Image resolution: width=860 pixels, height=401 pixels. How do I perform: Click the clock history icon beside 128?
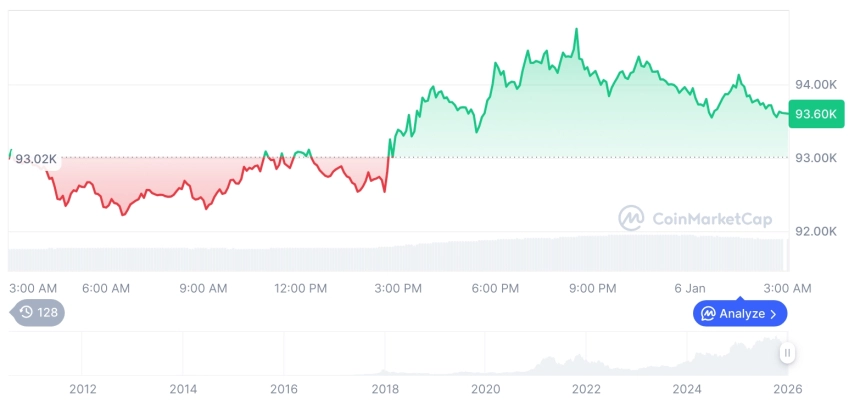coord(26,313)
